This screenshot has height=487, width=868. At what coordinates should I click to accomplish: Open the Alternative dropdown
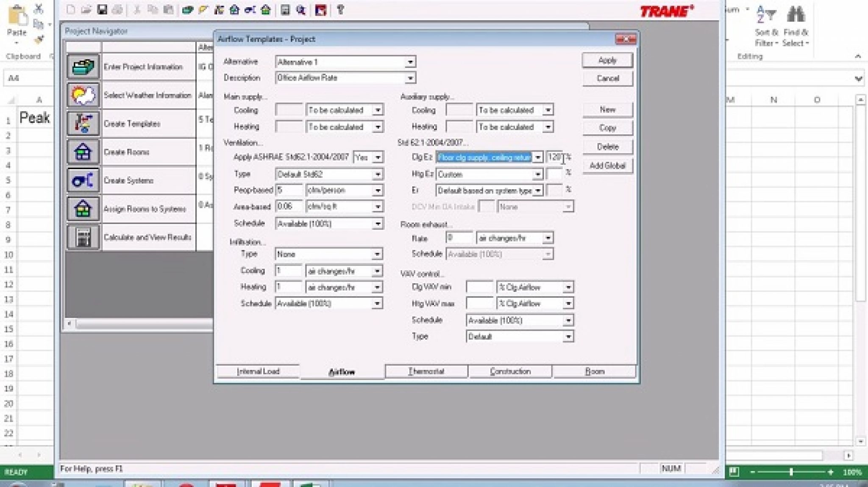410,61
